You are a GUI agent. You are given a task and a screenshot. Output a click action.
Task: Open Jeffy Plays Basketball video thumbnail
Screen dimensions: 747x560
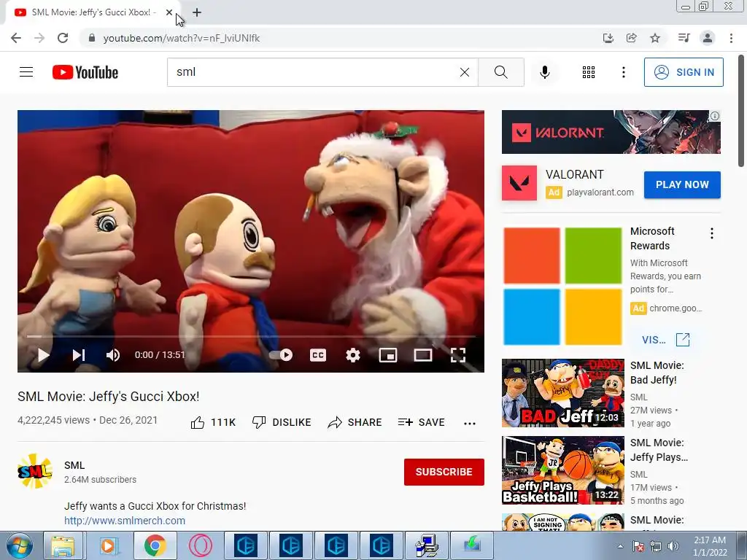pyautogui.click(x=562, y=470)
